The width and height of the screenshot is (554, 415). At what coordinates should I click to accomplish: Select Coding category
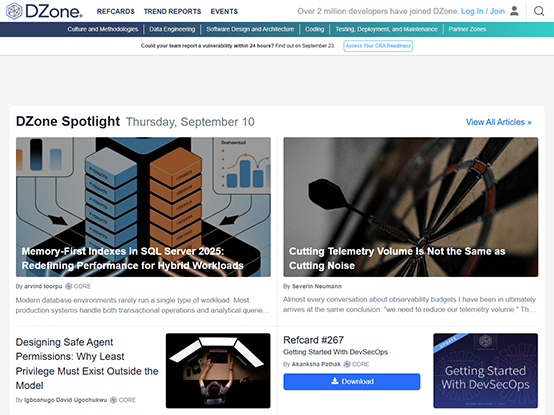coord(314,29)
